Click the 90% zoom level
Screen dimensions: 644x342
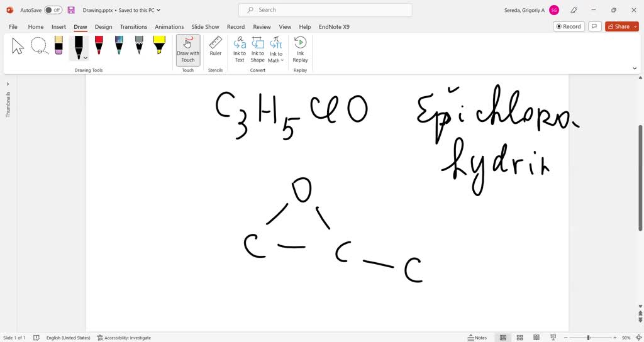click(x=626, y=338)
